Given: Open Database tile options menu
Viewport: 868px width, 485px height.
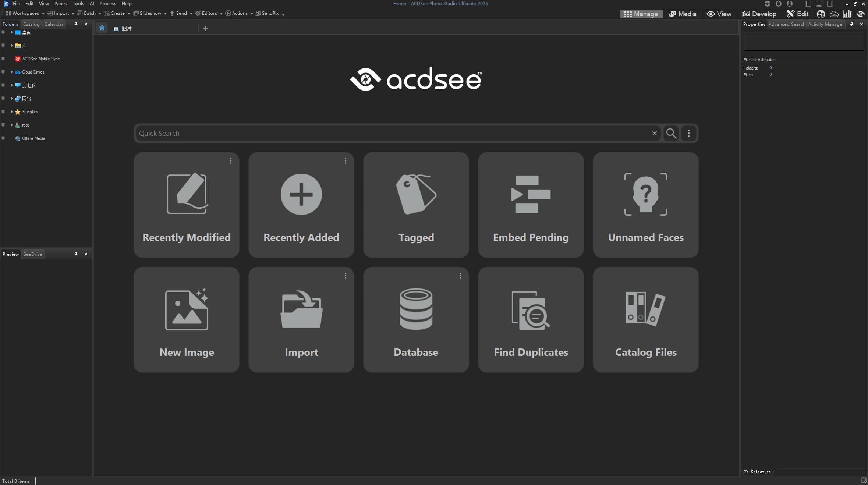Looking at the screenshot, I should coord(460,276).
